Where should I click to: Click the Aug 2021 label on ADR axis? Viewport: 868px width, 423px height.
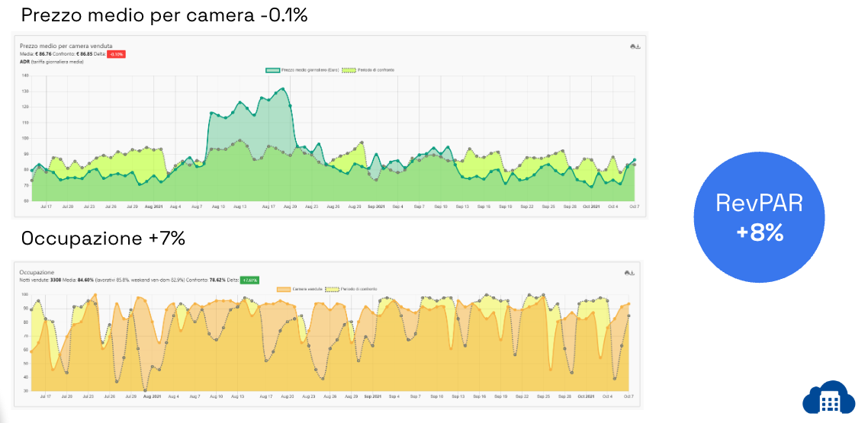(153, 206)
